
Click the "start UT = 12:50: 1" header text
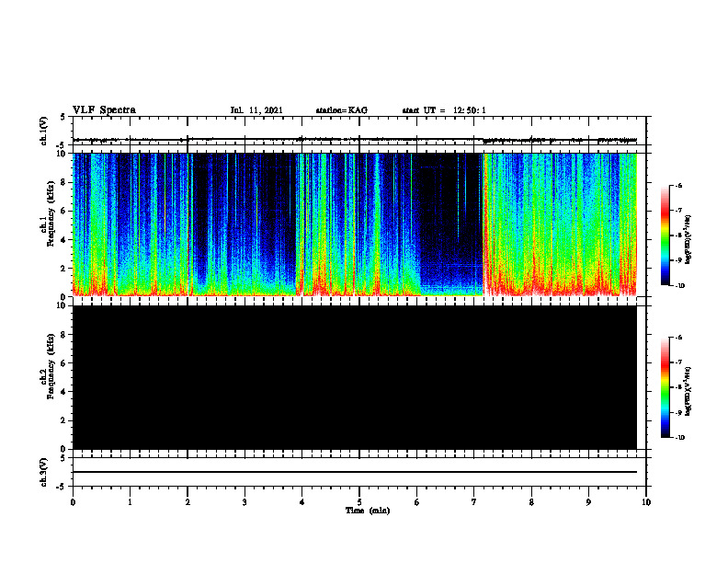click(x=444, y=110)
